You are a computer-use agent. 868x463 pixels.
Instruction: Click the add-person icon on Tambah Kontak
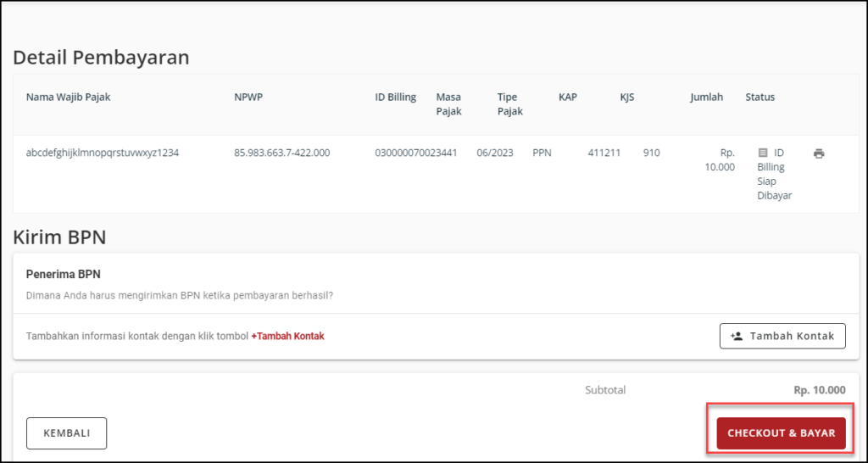(x=737, y=336)
